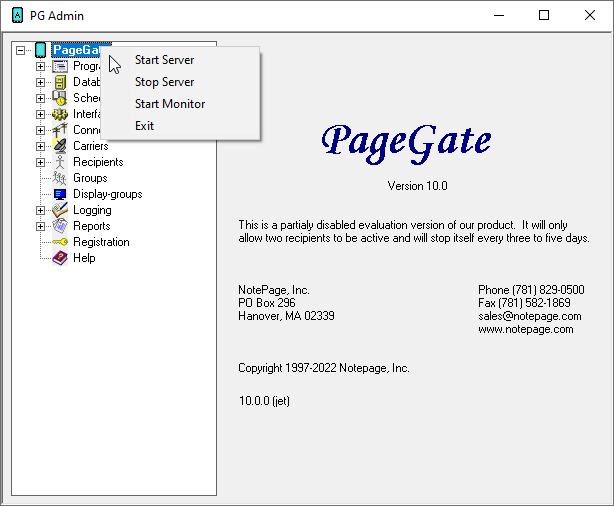Click the Registration key icon

tap(60, 242)
